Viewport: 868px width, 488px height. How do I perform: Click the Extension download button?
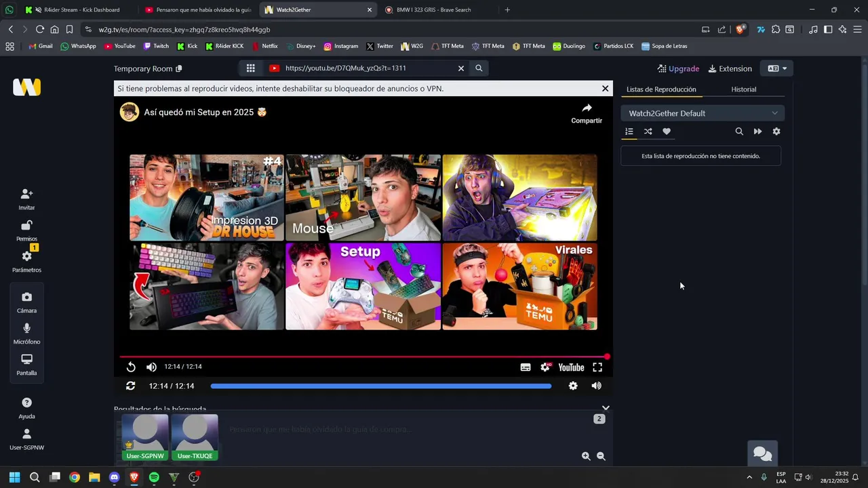730,68
